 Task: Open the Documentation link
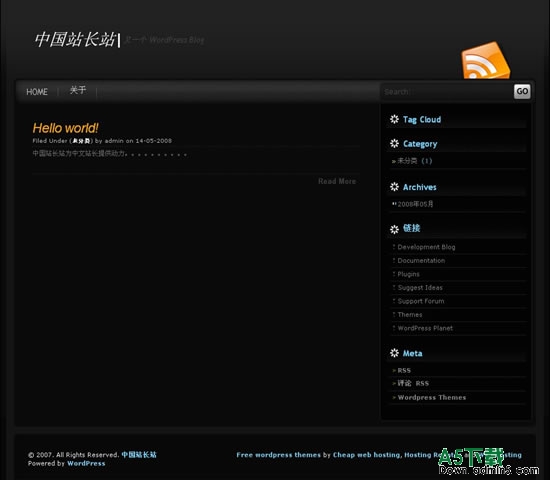coord(421,260)
